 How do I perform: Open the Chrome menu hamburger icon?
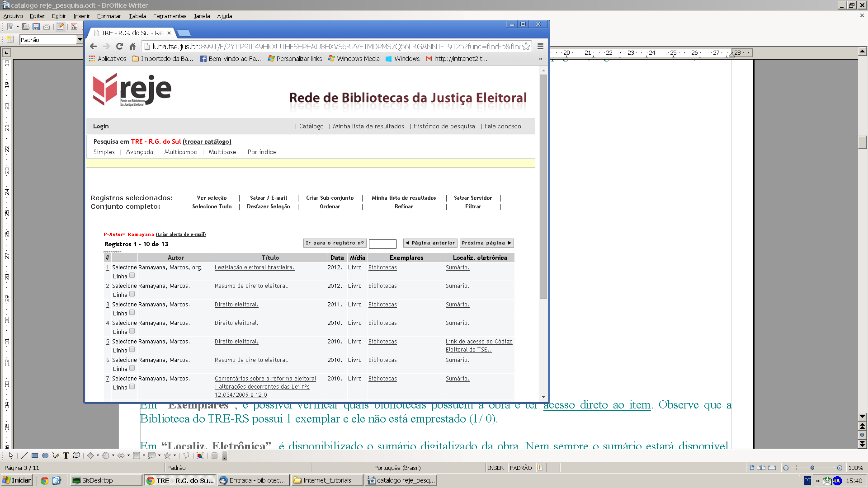tap(540, 46)
